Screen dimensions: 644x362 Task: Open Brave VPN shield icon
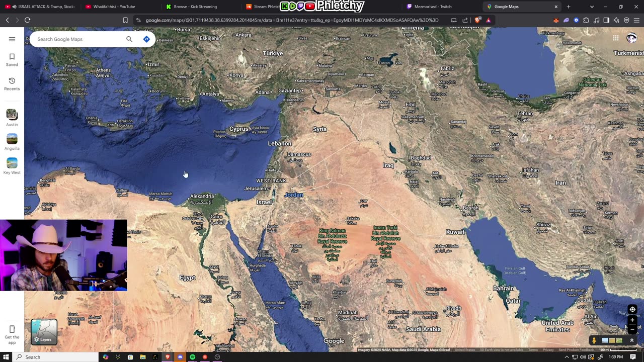pos(626,20)
